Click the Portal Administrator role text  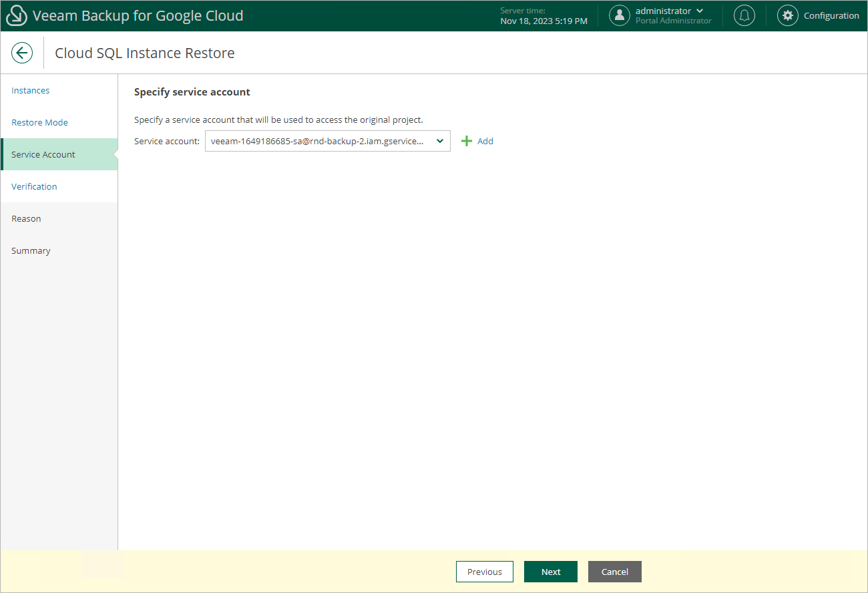click(x=674, y=21)
